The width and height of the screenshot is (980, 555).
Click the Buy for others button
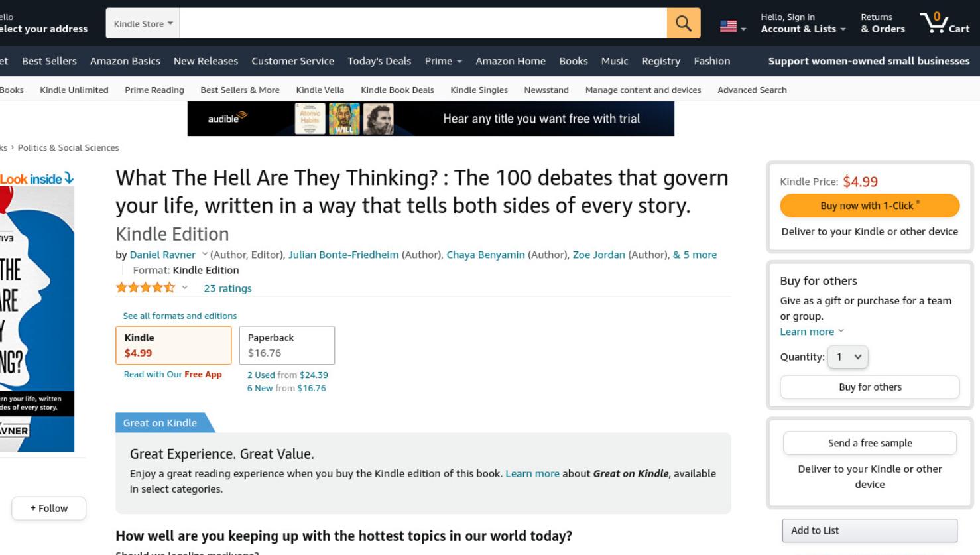coord(869,387)
